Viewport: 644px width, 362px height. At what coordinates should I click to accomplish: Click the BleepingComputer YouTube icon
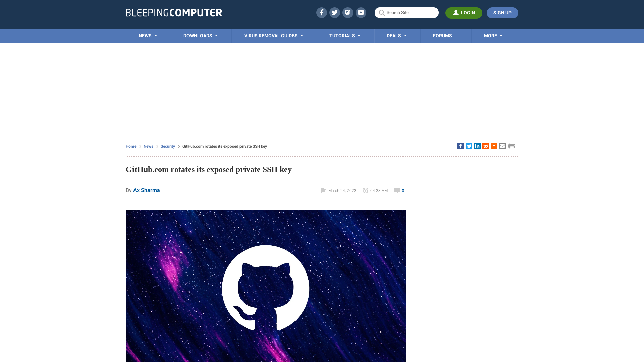(361, 12)
